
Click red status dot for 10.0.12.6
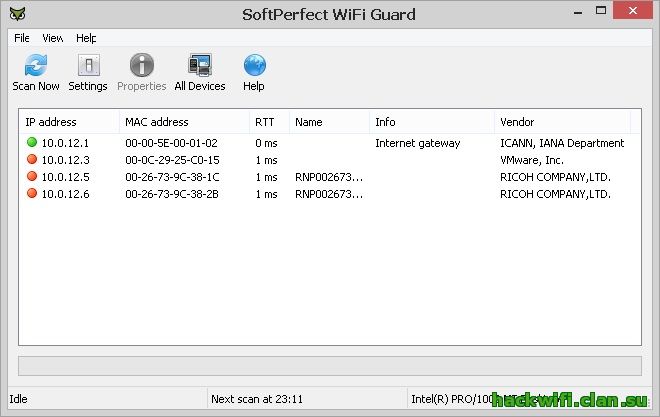tap(32, 194)
